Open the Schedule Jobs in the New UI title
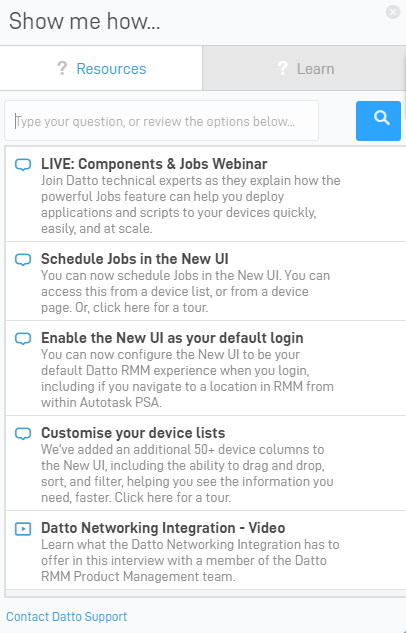406x633 pixels. (135, 259)
